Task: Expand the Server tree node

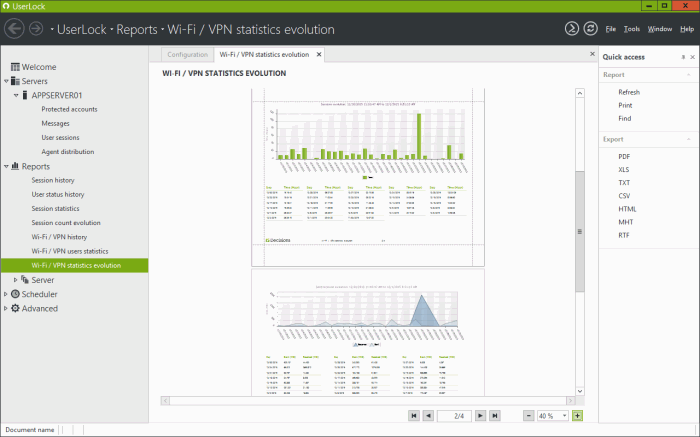Action: tap(16, 280)
